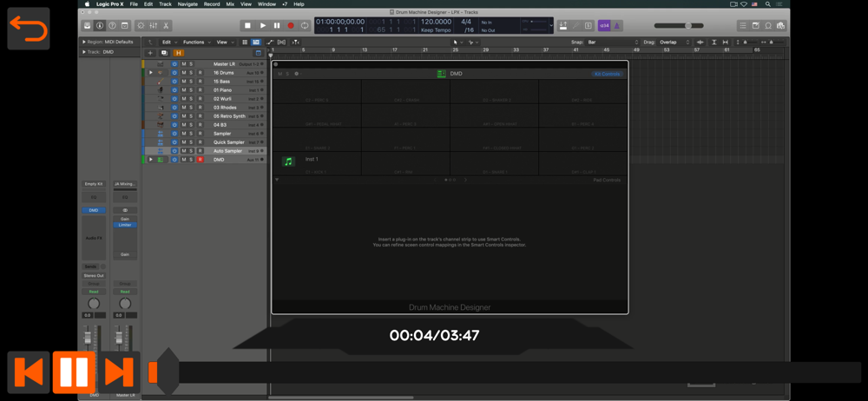Open the pointer tool menu
This screenshot has width=868, height=401.
457,42
